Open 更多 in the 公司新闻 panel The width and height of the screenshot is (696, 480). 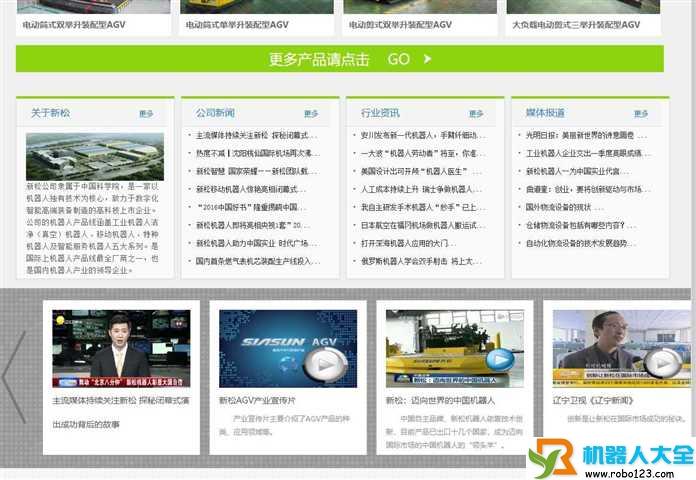[311, 114]
